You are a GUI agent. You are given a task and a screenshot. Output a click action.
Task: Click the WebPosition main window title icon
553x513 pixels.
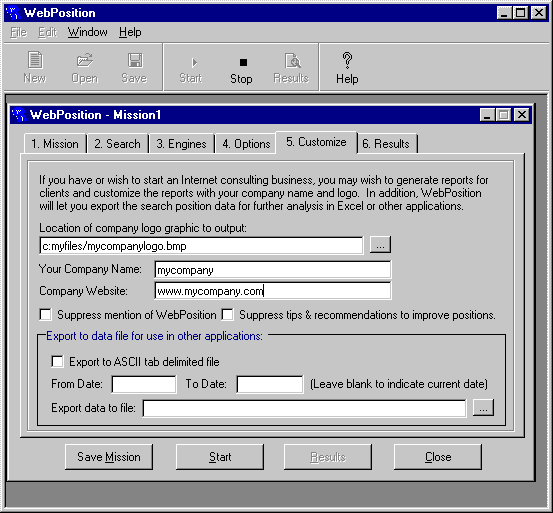(x=13, y=13)
